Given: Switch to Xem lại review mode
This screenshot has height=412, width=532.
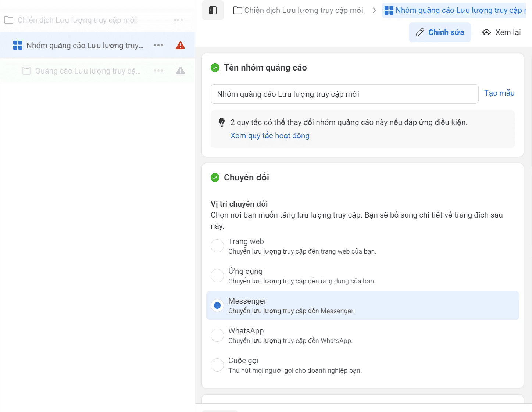Looking at the screenshot, I should click(501, 32).
